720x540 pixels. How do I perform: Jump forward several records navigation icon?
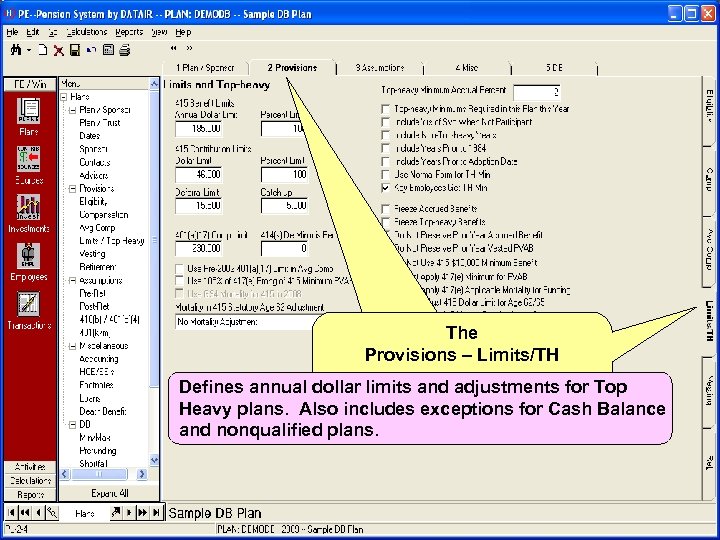(143, 512)
